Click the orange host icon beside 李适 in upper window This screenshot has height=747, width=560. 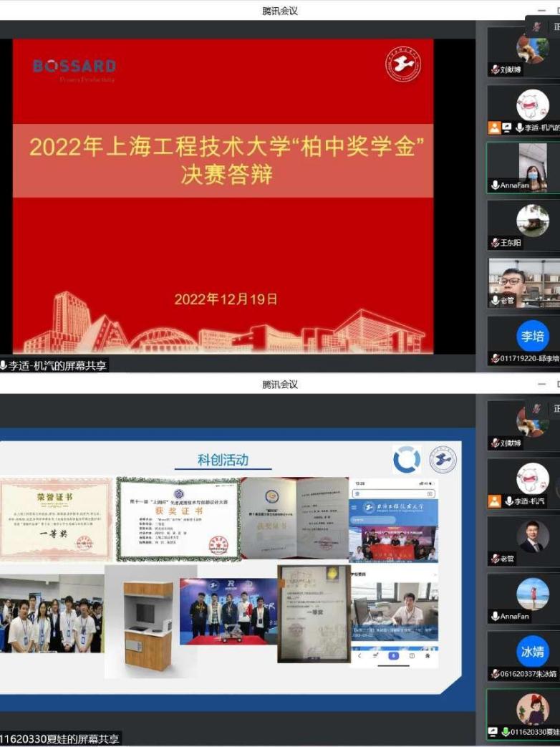494,128
